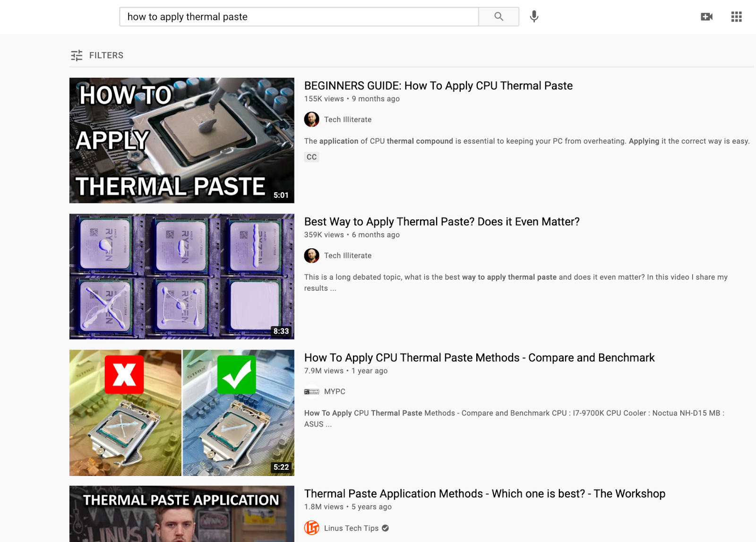756x542 pixels.
Task: Open the YouTube apps grid icon
Action: [736, 17]
